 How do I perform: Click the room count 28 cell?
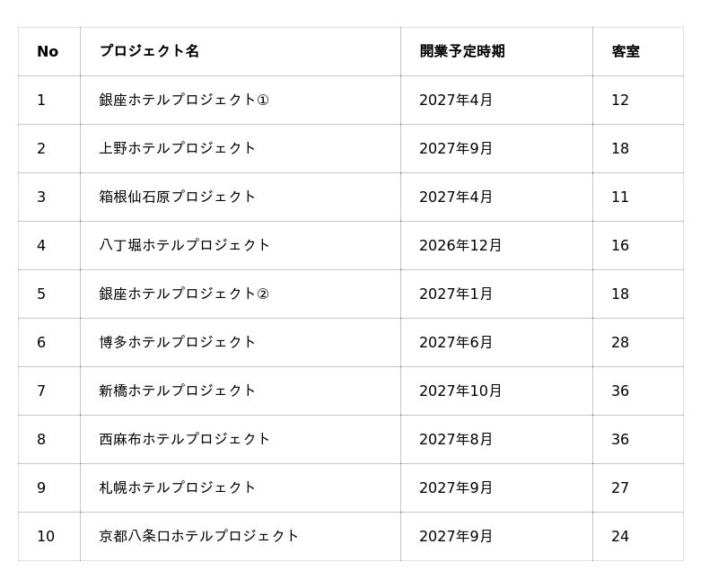(620, 342)
